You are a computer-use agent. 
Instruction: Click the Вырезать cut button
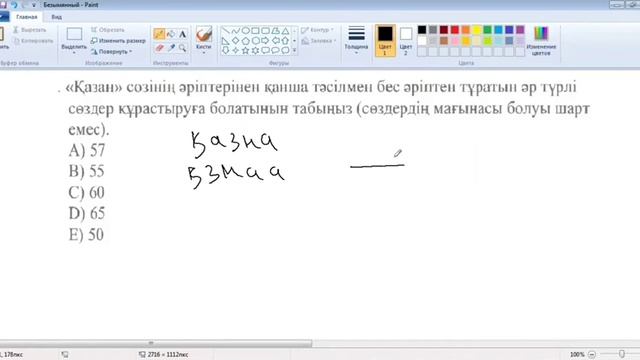coord(29,30)
